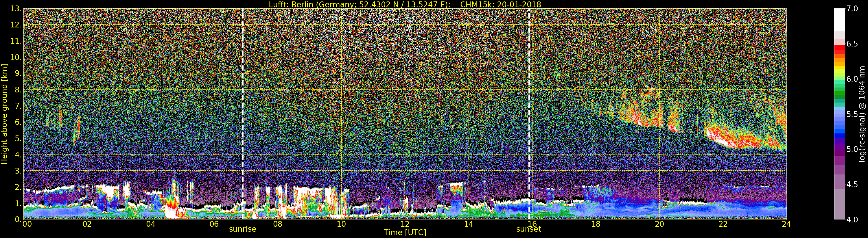Image resolution: width=868 pixels, height=238 pixels.
Task: Click the colorbar value '7.0'
Action: pyautogui.click(x=852, y=9)
